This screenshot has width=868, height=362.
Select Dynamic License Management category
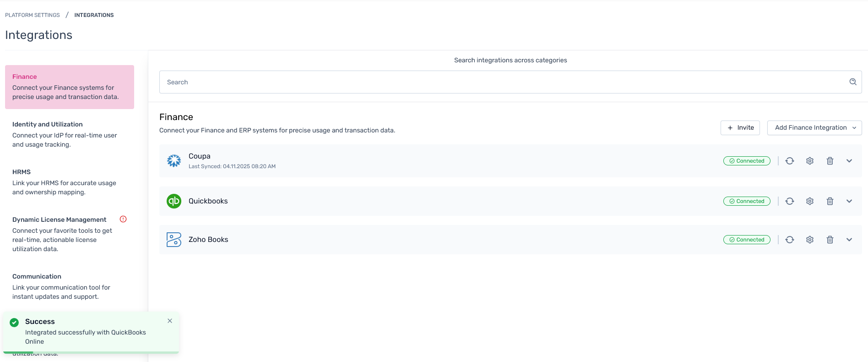70,234
